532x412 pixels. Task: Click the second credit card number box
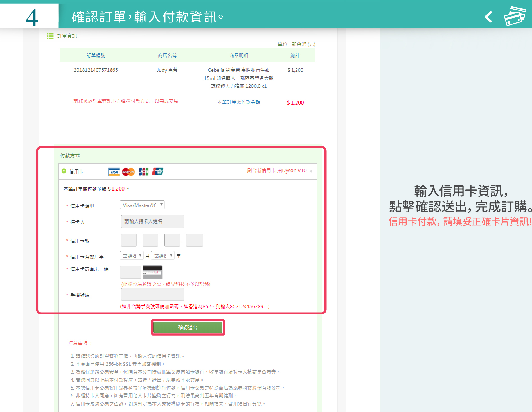tap(150, 240)
